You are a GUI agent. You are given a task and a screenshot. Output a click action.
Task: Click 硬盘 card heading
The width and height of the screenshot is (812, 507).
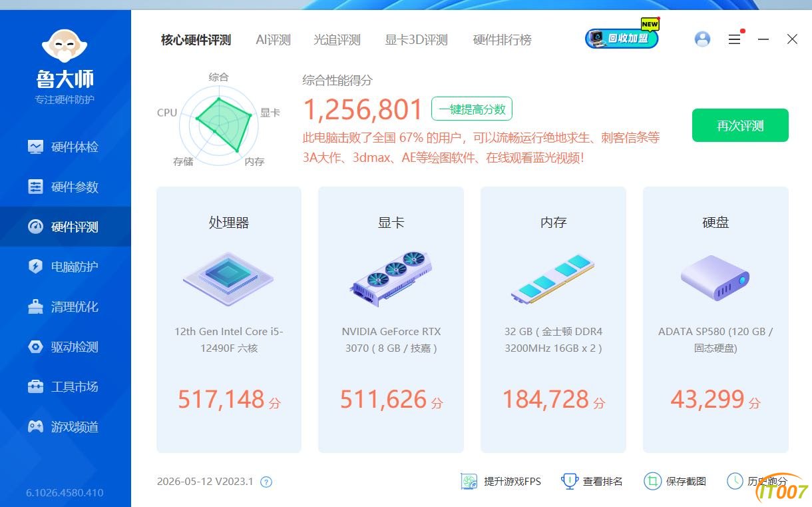click(x=715, y=223)
